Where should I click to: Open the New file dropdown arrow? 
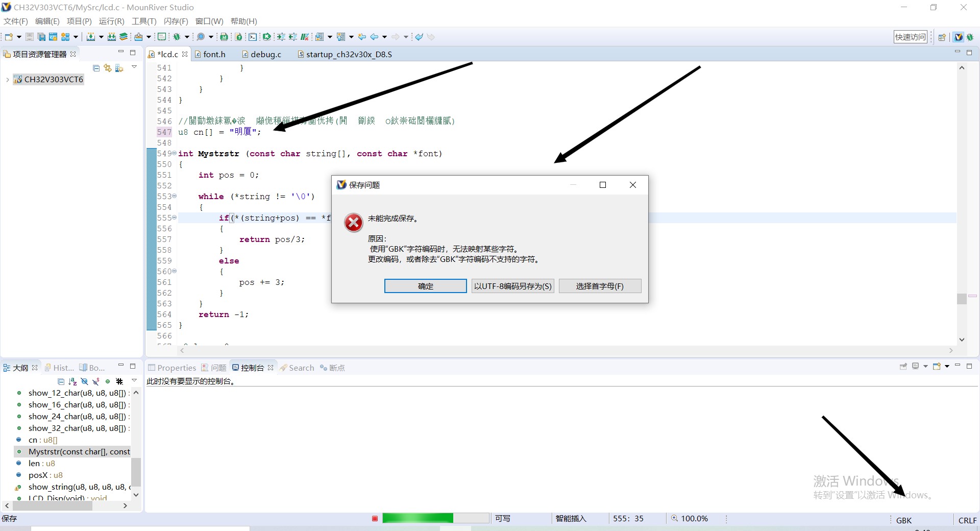point(19,37)
